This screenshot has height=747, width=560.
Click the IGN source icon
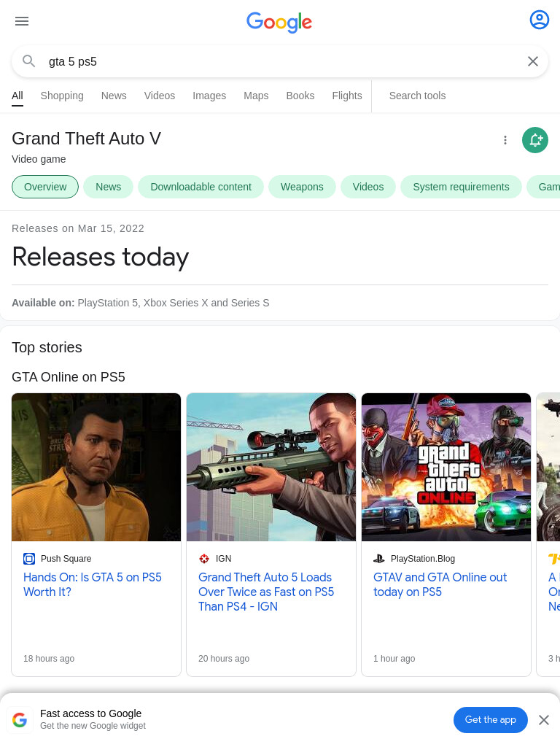(204, 558)
